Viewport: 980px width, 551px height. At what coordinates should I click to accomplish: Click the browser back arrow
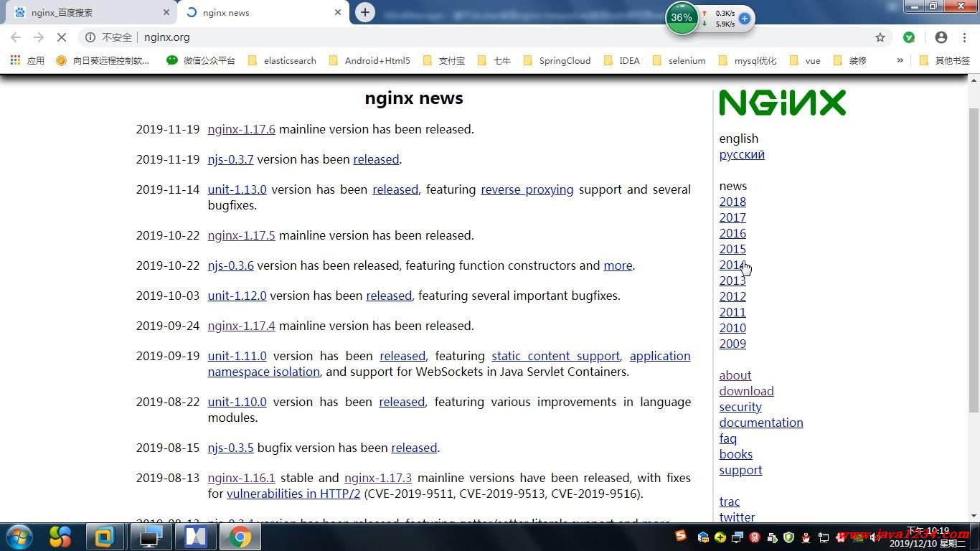[16, 37]
